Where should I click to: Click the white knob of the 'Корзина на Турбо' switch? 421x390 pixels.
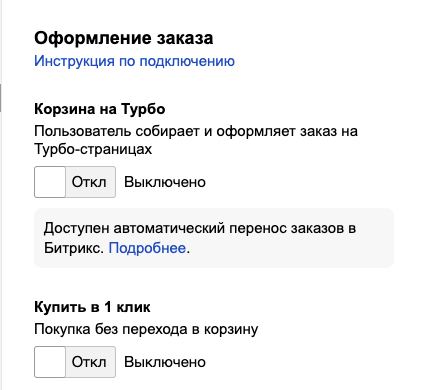point(50,182)
